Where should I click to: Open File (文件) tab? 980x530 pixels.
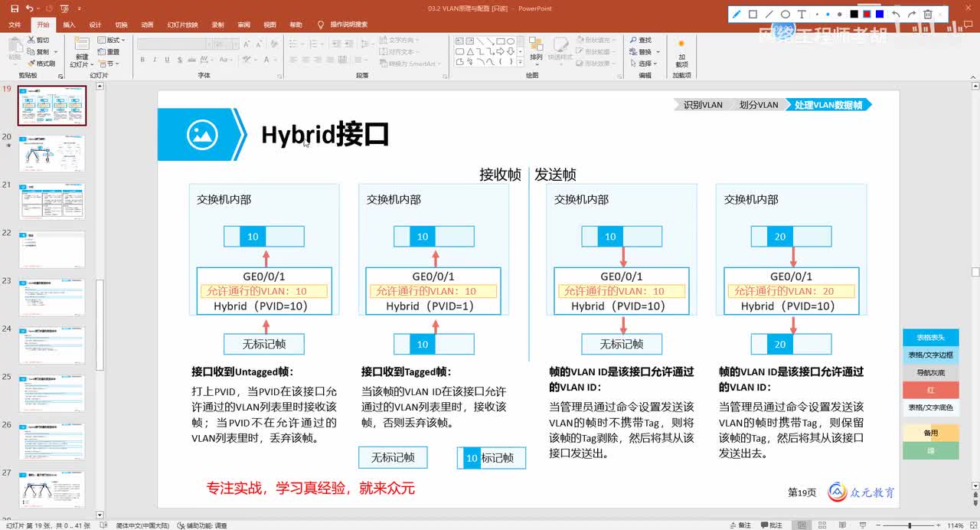point(15,25)
